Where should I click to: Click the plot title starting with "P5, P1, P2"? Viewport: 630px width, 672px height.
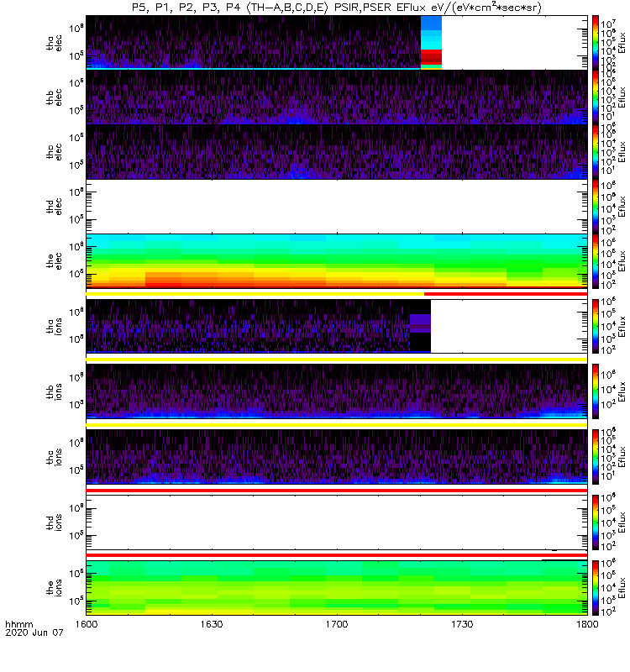[337, 8]
